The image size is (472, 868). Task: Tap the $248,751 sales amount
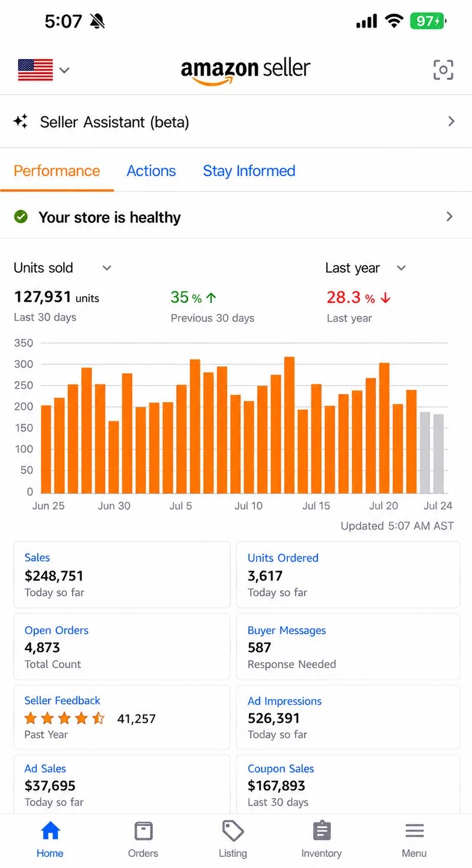(54, 576)
